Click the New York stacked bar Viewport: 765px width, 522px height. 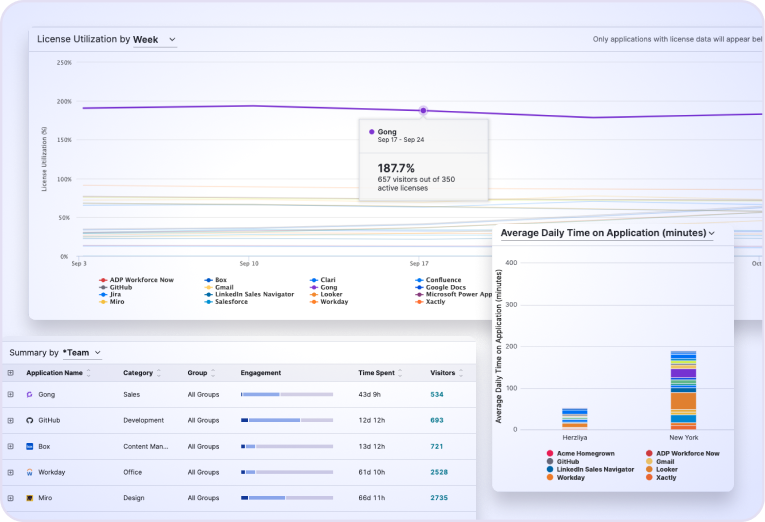click(684, 390)
